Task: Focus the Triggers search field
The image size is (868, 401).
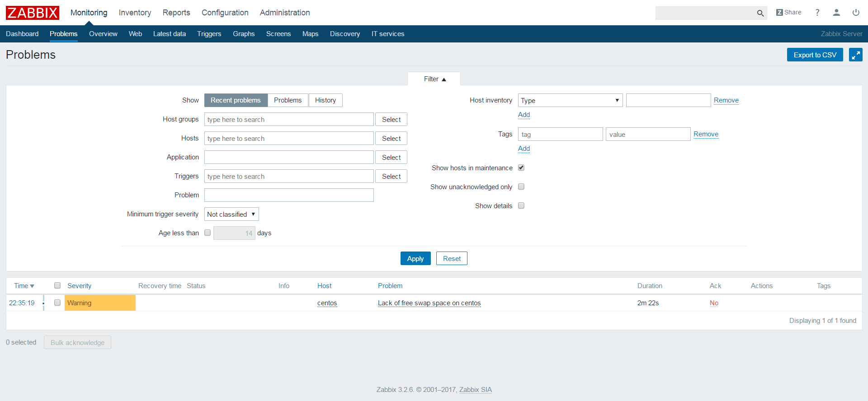Action: coord(289,176)
